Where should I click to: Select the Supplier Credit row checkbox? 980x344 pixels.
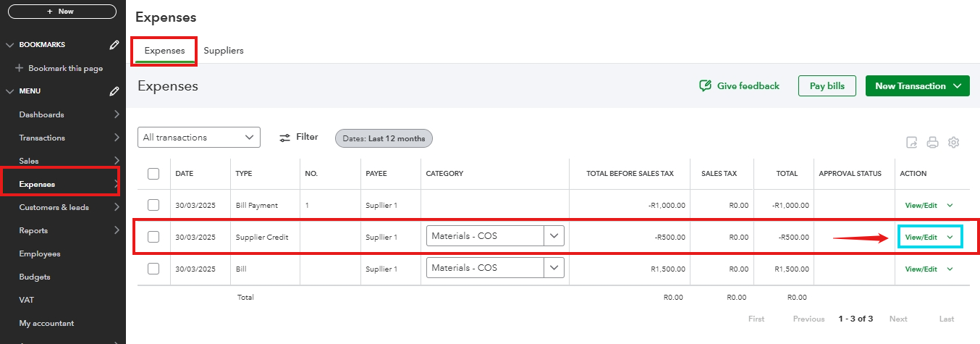pyautogui.click(x=153, y=237)
